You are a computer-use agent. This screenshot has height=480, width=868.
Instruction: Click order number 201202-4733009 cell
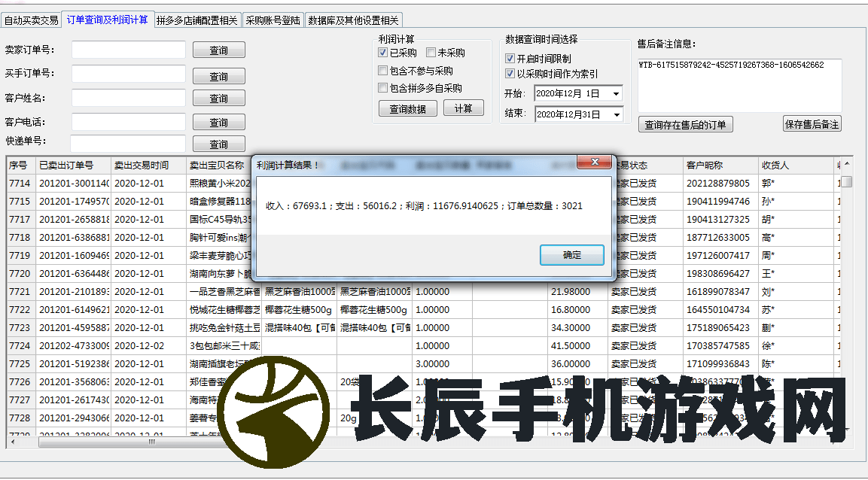(74, 345)
